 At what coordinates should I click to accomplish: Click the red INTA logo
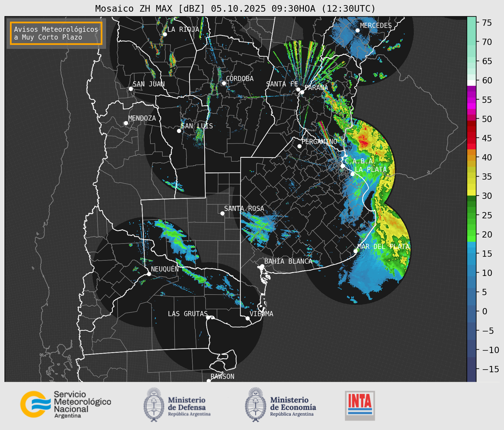(360, 405)
